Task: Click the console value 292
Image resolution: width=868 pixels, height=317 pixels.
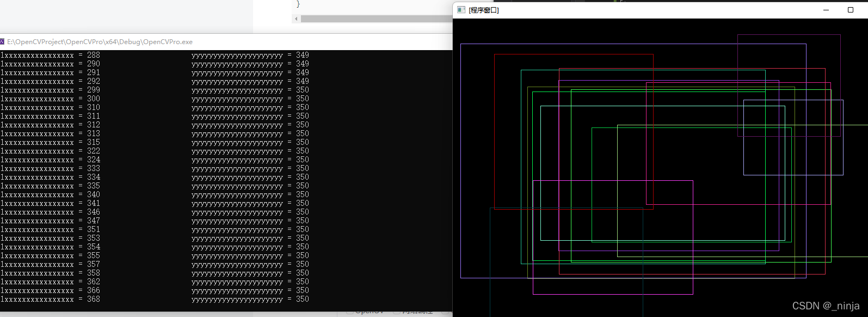Action: pos(94,81)
